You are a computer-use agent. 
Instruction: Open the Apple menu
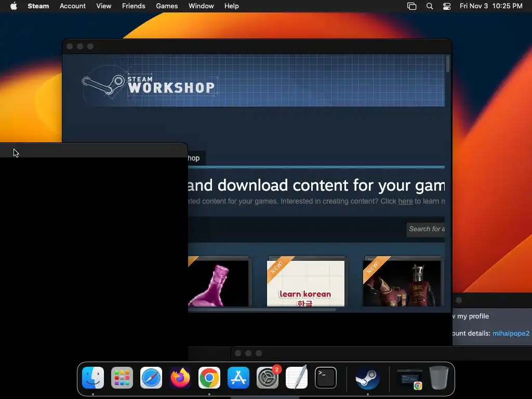(14, 6)
